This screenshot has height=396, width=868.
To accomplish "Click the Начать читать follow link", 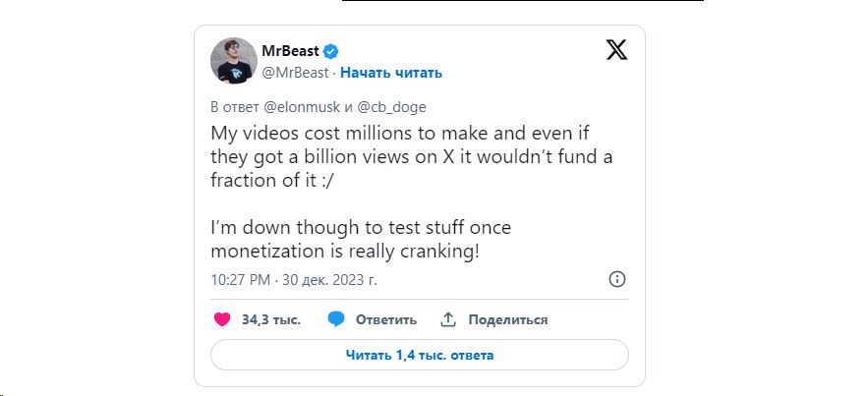I will coord(391,73).
